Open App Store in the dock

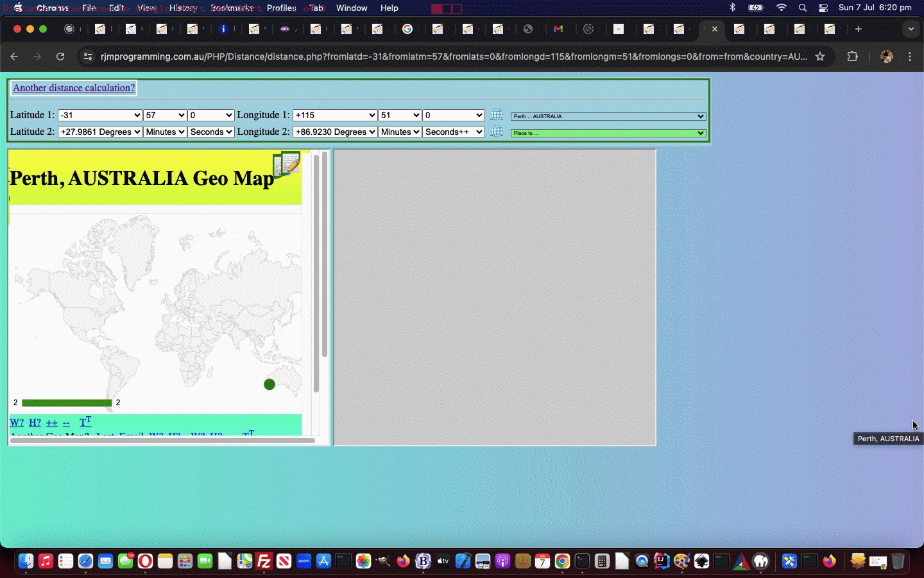coord(323,561)
